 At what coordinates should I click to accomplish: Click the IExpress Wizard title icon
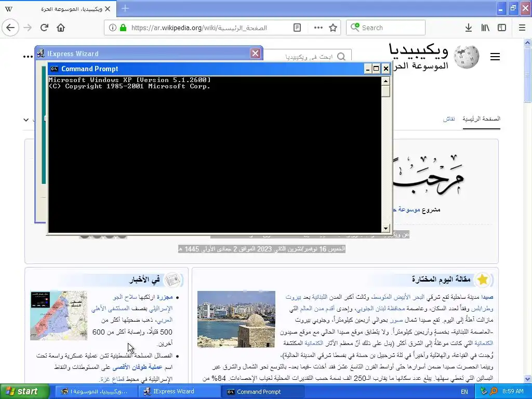pyautogui.click(x=41, y=54)
